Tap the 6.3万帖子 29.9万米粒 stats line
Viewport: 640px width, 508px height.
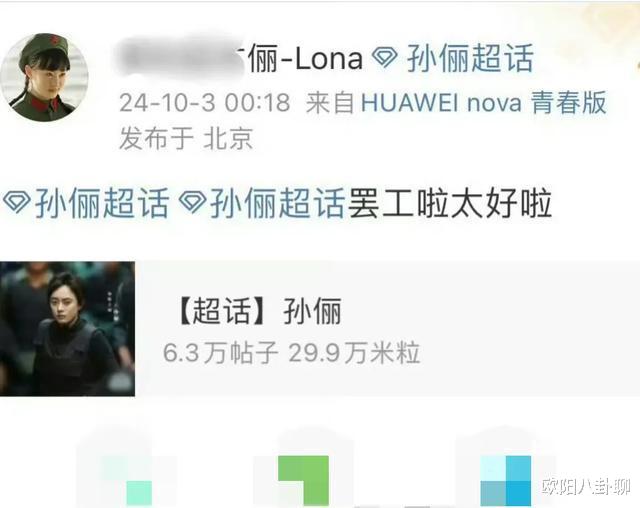291,353
